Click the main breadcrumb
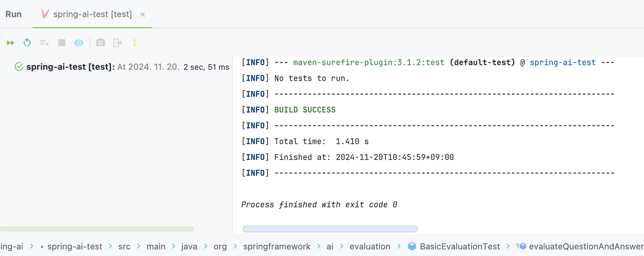This screenshot has width=644, height=256. click(x=156, y=246)
